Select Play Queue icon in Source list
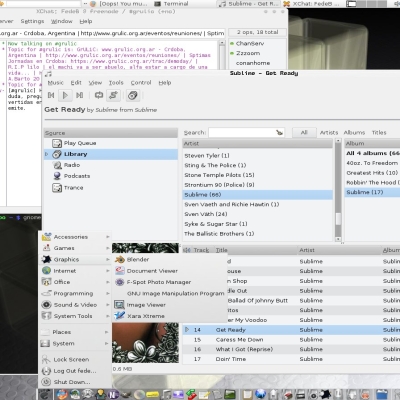The width and height of the screenshot is (400, 400). point(57,143)
